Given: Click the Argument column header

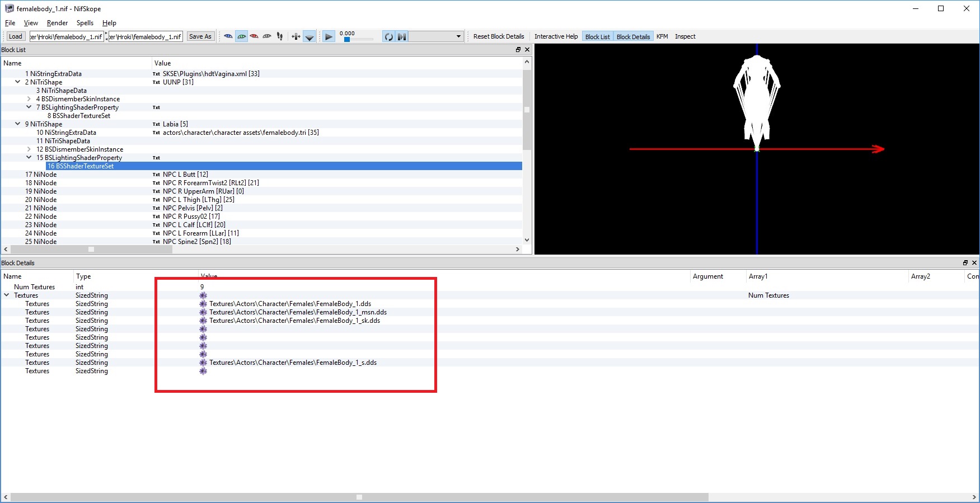Looking at the screenshot, I should [x=707, y=276].
